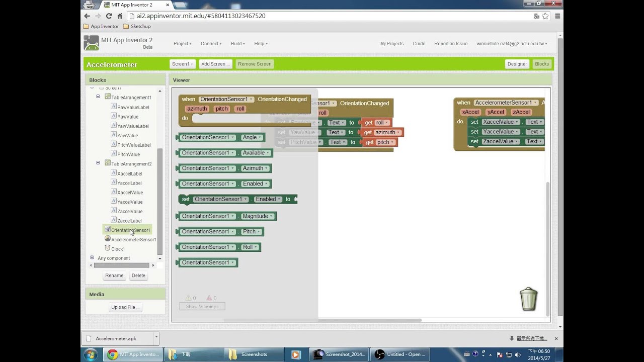
Task: Open Projects menu
Action: point(183,44)
